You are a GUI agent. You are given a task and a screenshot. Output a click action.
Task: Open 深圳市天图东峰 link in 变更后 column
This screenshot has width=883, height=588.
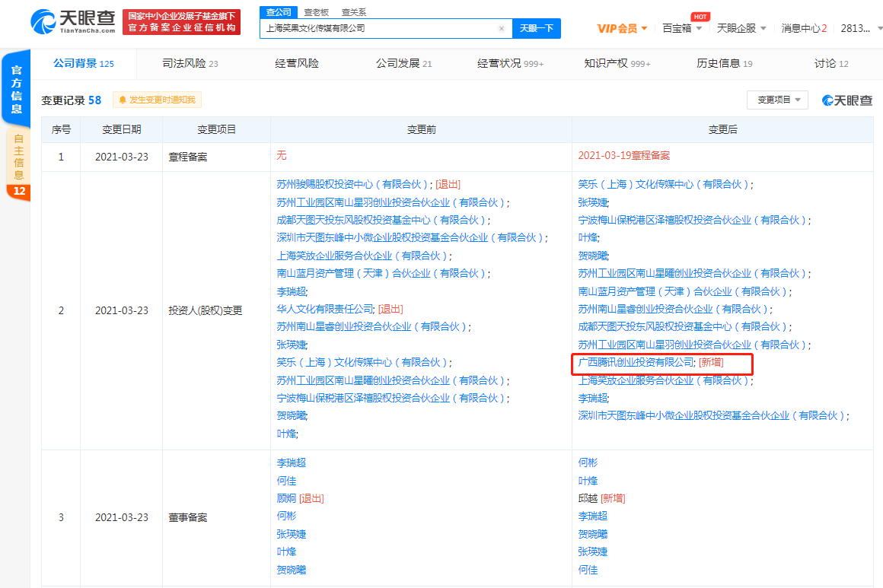click(711, 415)
